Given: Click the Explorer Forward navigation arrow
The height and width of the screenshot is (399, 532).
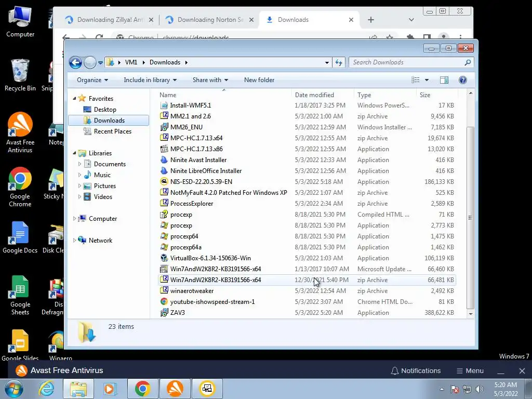Looking at the screenshot, I should point(90,62).
